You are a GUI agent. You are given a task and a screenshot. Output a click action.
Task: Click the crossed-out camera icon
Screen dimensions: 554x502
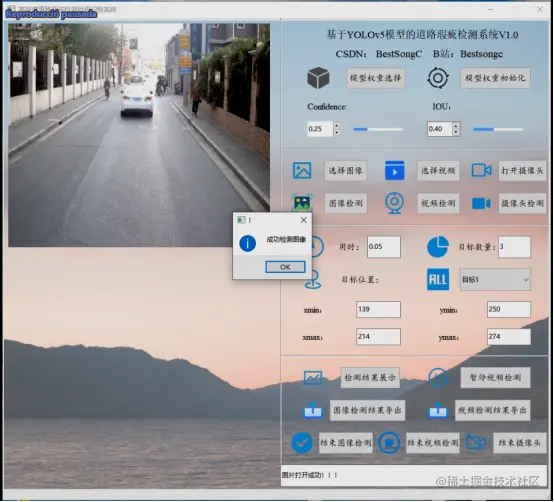[x=476, y=442]
